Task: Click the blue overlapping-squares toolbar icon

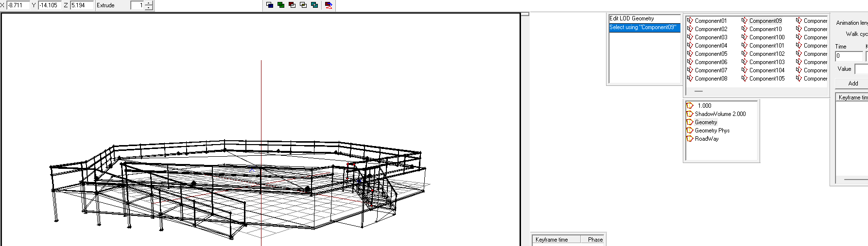Action: point(270,5)
